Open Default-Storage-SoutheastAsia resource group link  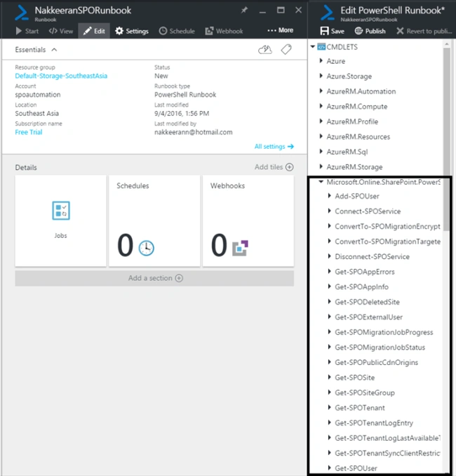[x=61, y=76]
